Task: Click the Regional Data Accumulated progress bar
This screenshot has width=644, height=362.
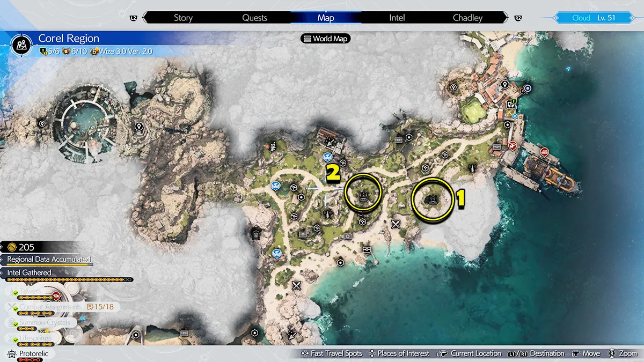Action: tap(48, 264)
